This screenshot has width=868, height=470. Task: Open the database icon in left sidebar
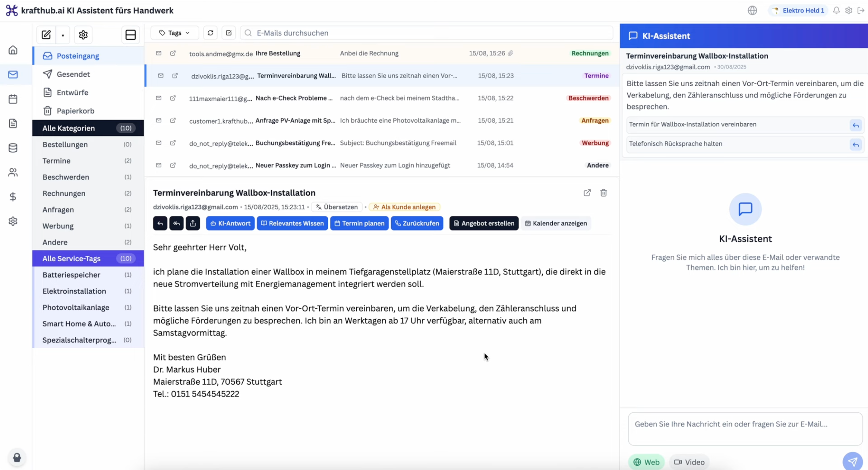coord(13,148)
